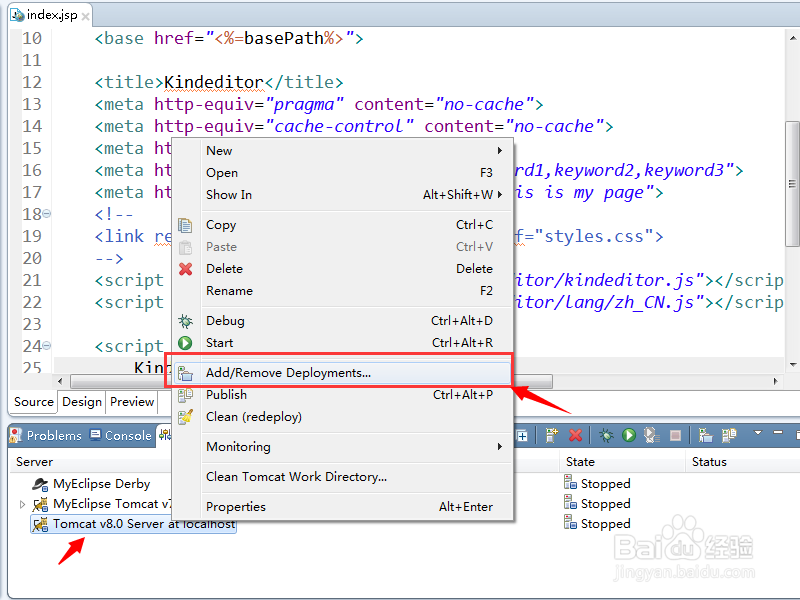800x600 pixels.
Task: Click the Server column header
Action: (34, 462)
